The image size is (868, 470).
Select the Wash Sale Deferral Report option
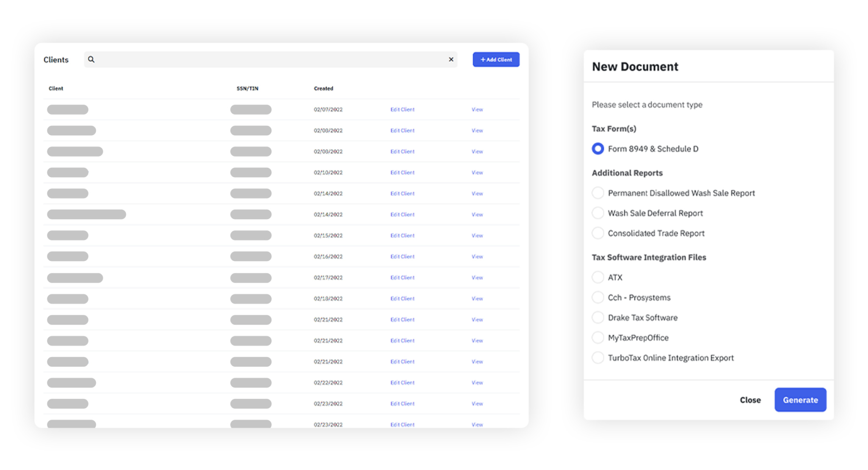pyautogui.click(x=598, y=213)
